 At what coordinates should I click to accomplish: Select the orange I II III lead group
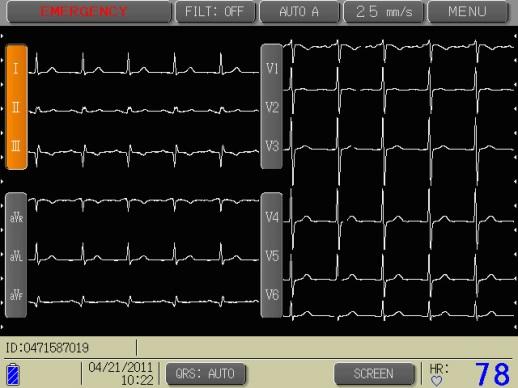(16, 107)
